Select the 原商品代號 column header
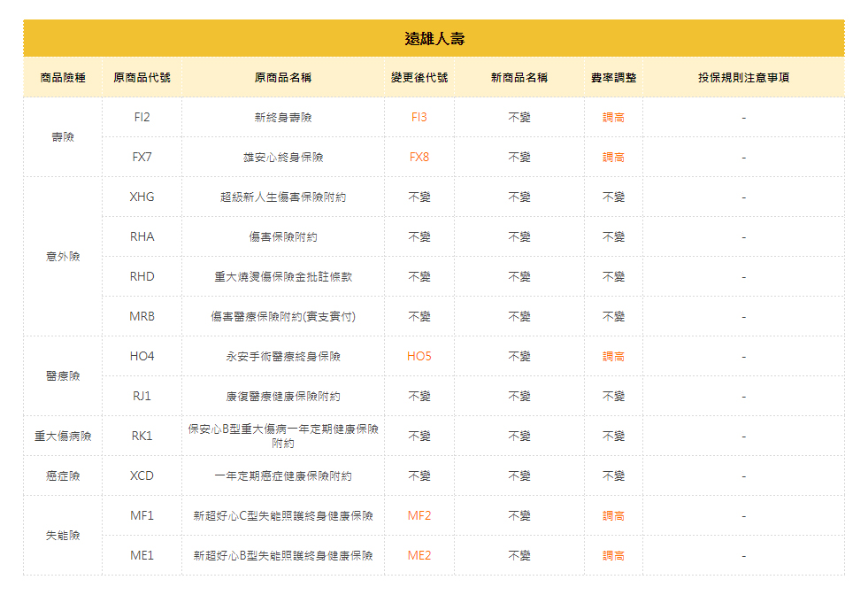The width and height of the screenshot is (868, 595). click(142, 78)
